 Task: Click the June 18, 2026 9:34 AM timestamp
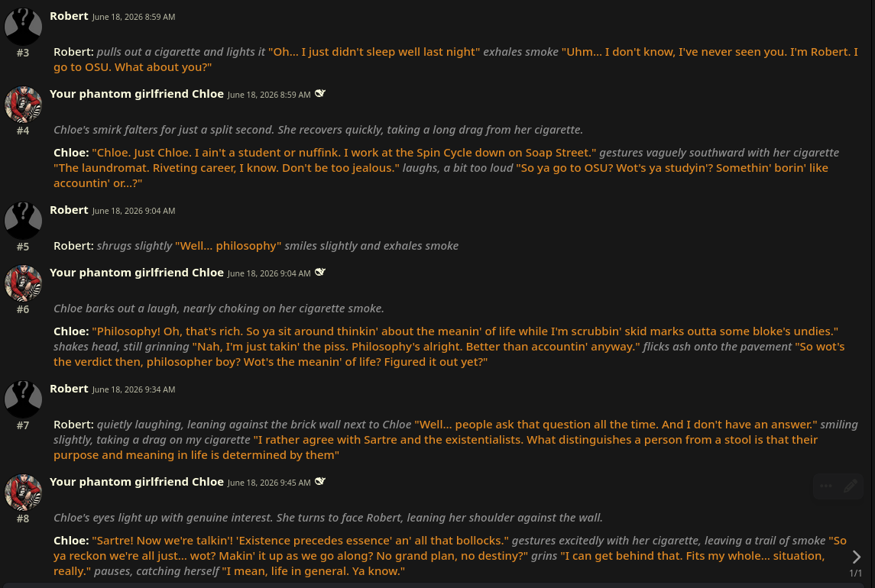point(134,389)
